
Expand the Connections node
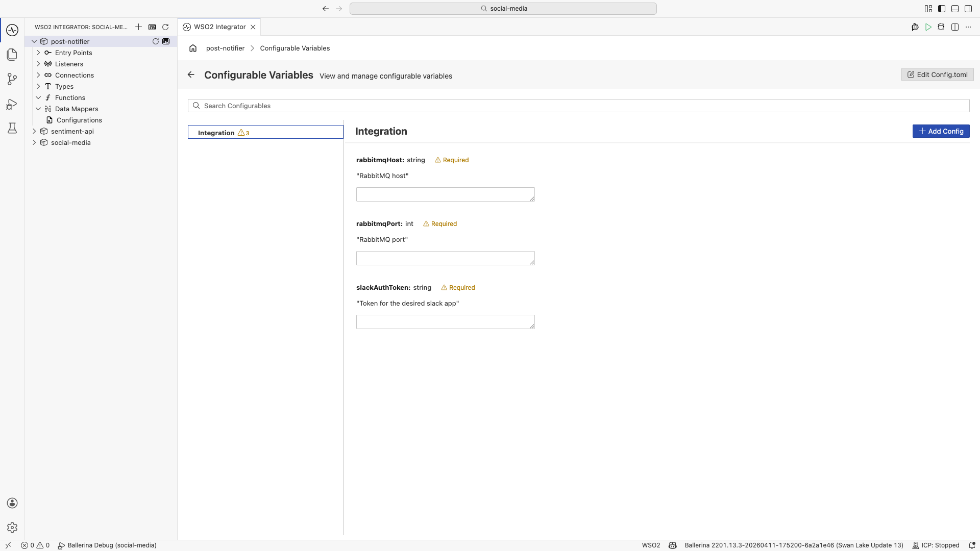(38, 75)
